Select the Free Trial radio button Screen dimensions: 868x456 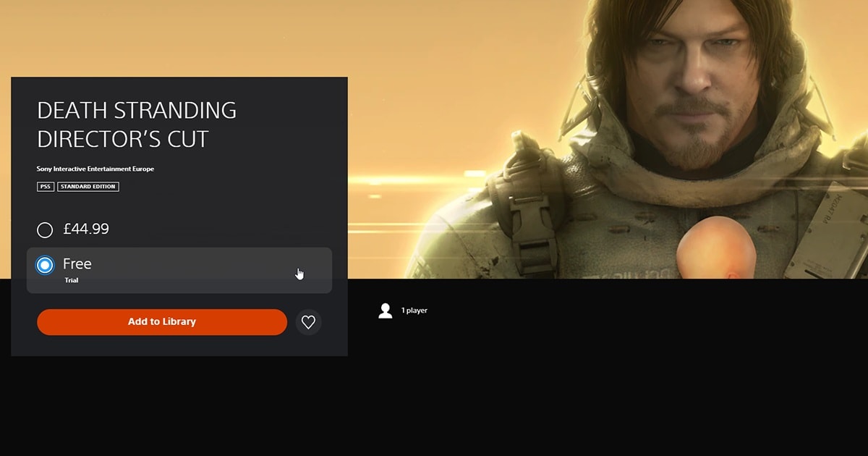click(45, 266)
